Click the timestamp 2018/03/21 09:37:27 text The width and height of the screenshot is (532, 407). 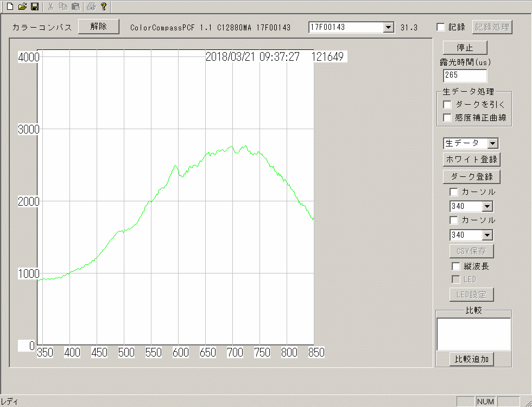pos(253,56)
